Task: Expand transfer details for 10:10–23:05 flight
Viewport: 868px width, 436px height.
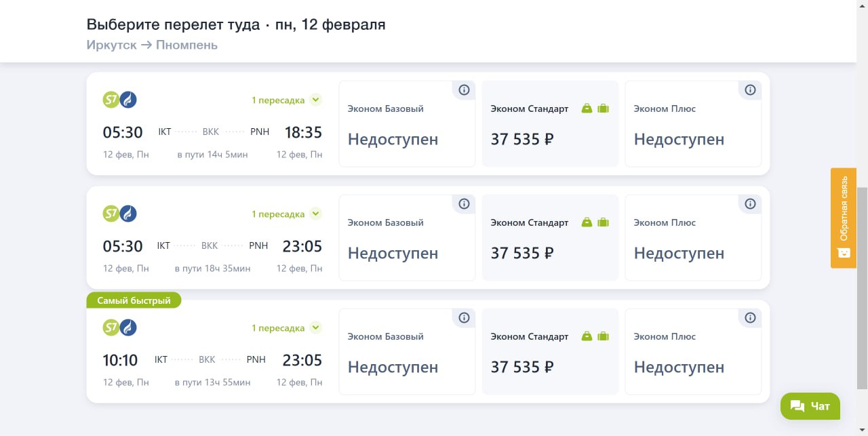Action: click(315, 328)
